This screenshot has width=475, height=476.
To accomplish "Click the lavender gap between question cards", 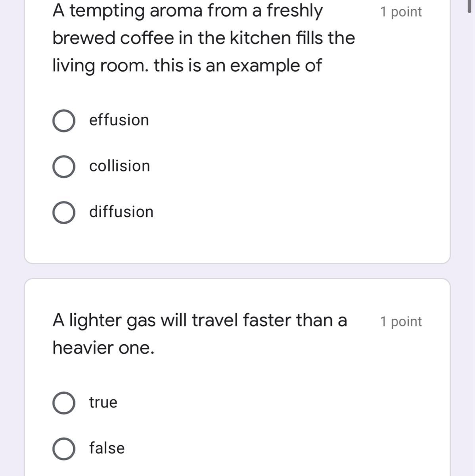I will click(238, 271).
